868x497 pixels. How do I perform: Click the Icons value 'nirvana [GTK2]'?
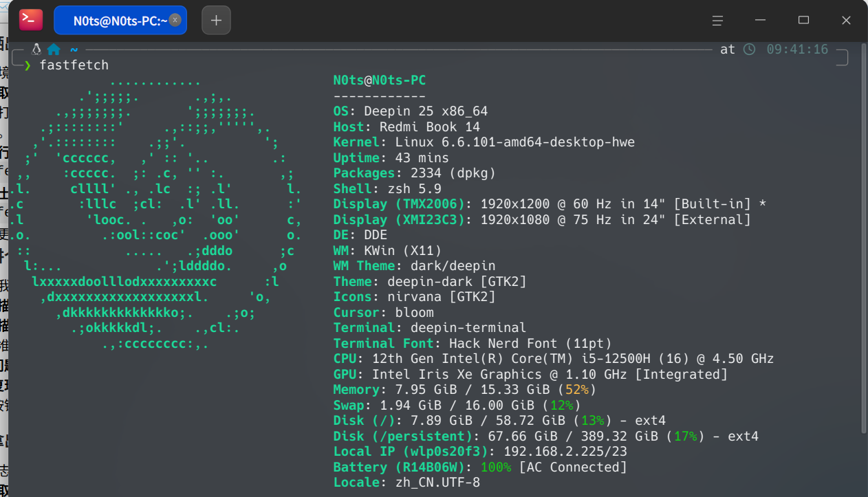[x=442, y=297]
